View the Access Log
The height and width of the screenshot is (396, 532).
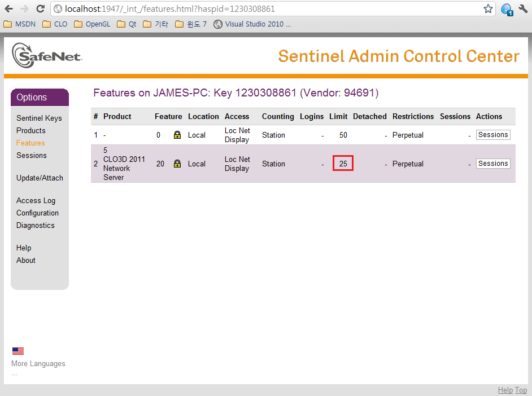[36, 201]
